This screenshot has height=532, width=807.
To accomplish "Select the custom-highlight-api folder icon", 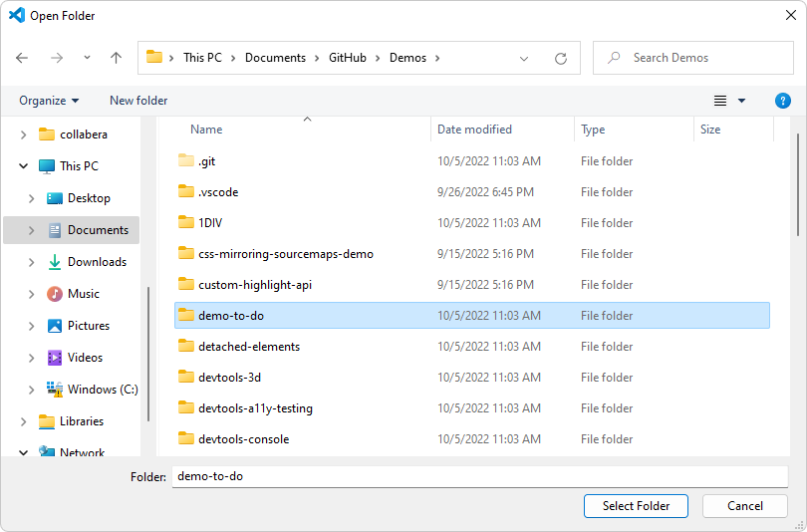I will click(x=185, y=284).
